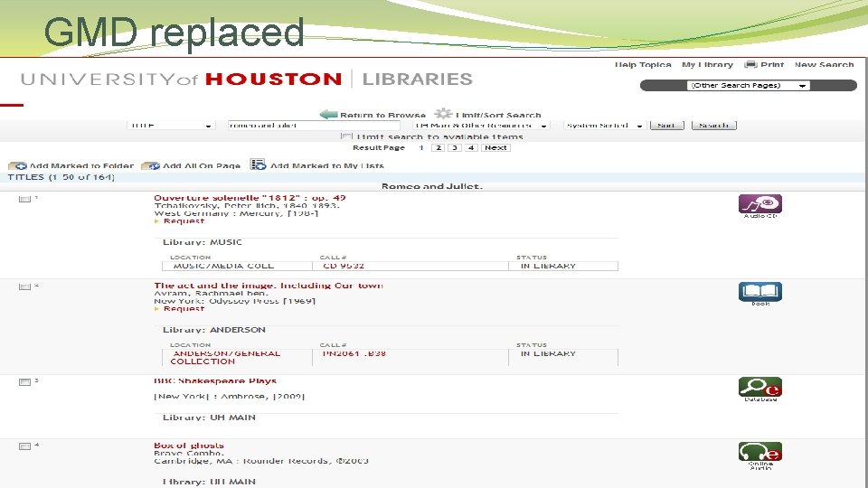
Task: Click call number PN2061 .B38
Action: click(354, 353)
